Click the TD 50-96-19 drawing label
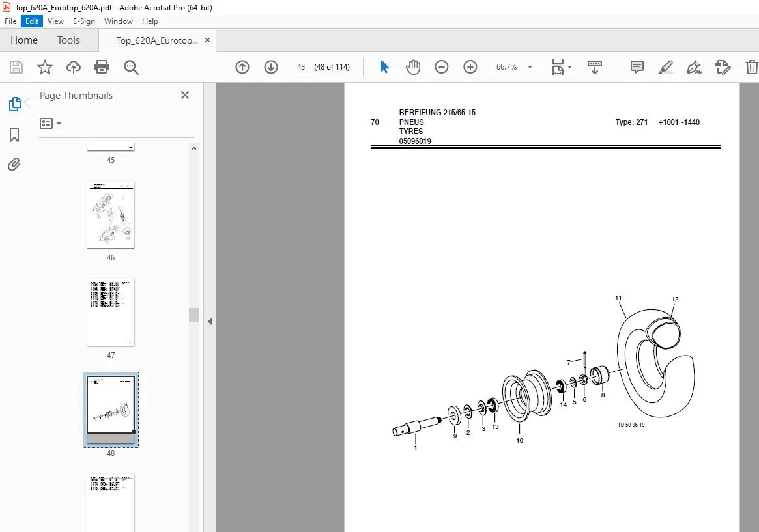759x532 pixels. 631,425
